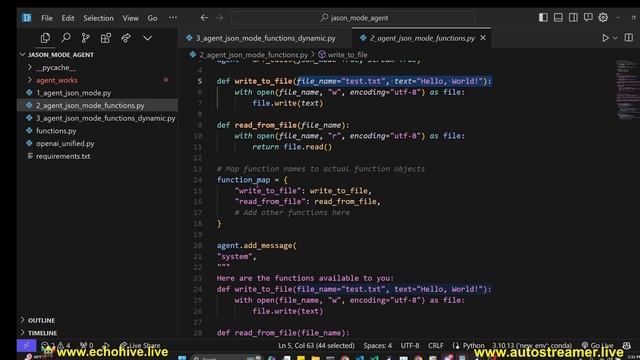Run the Python file
This screenshot has width=640, height=360.
(605, 38)
